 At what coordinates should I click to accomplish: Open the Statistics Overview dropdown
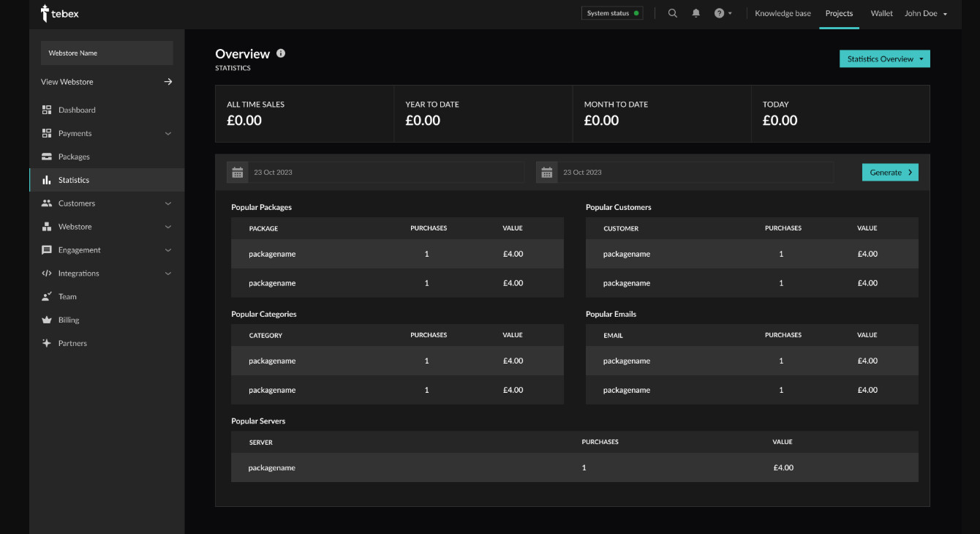click(x=884, y=59)
